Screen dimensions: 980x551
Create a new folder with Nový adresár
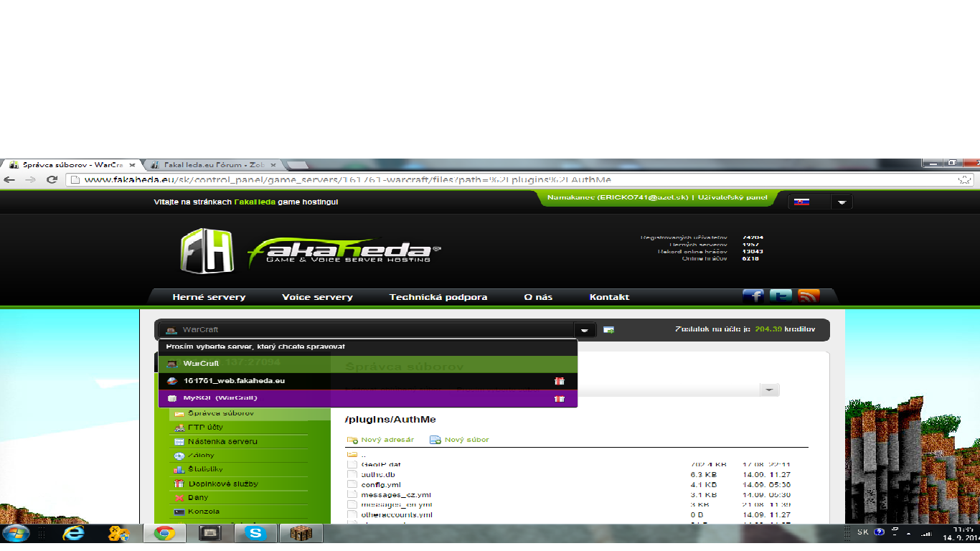tap(387, 440)
